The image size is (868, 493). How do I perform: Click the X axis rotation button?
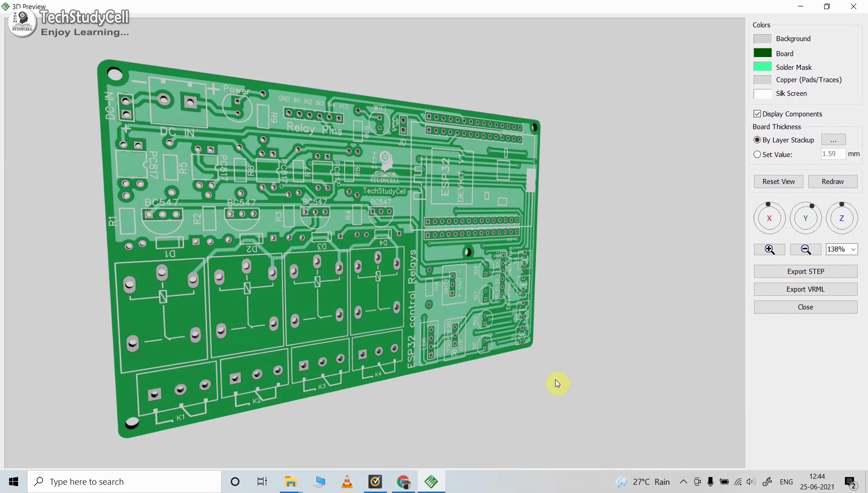click(769, 218)
